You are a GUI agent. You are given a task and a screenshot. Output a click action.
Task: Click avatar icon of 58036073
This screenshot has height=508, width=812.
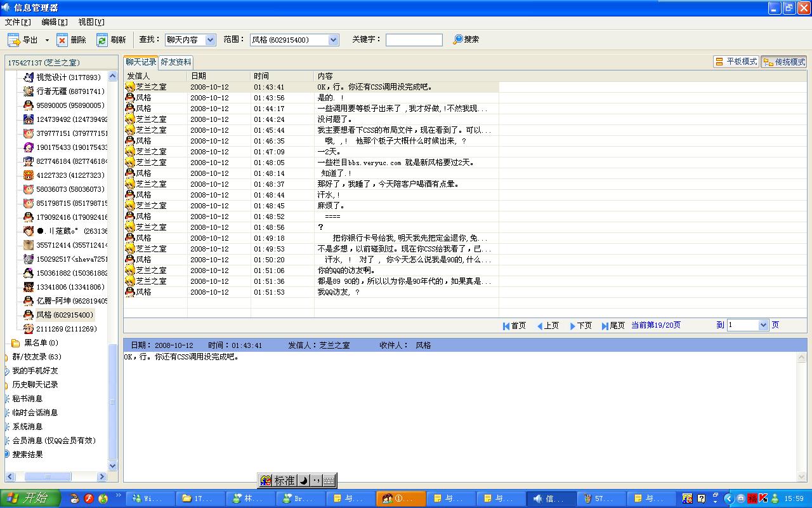click(x=28, y=189)
